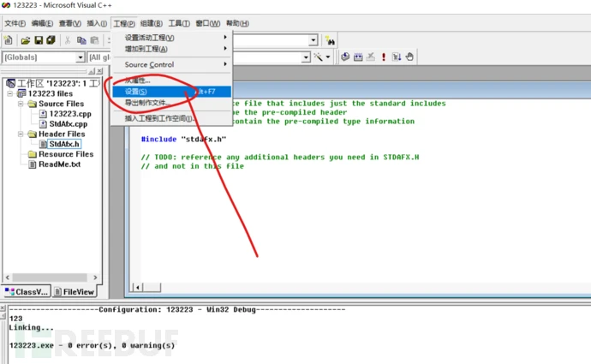The image size is (591, 364).
Task: Open the Source Control submenu
Action: click(x=172, y=64)
